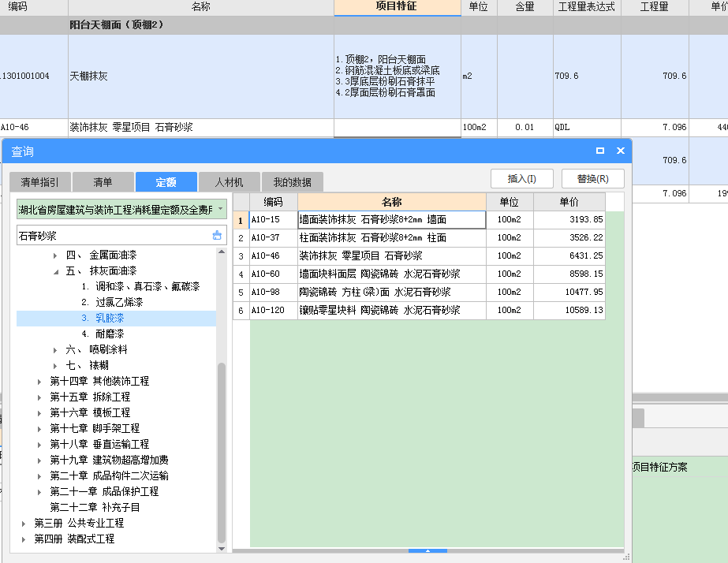
Task: Click the 709.6 expression cell of 天棚抹灰
Action: (587, 76)
